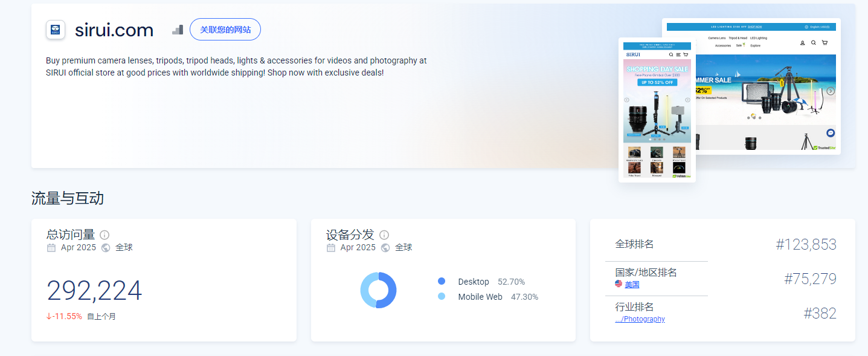The width and height of the screenshot is (868, 356).
Task: Click the next arrow in desktop preview carousel
Action: point(831,91)
